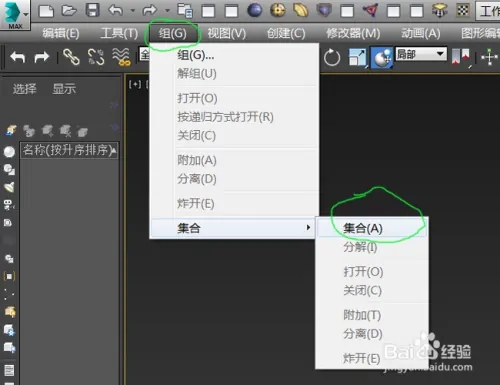
Task: Click Redo in the quick access bar
Action: coord(149,10)
